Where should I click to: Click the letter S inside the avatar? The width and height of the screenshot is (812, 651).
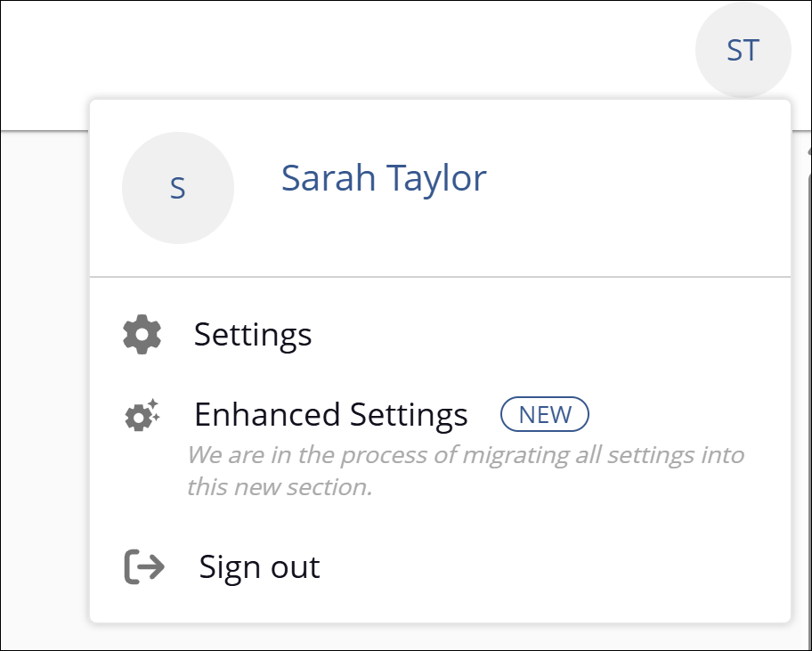pyautogui.click(x=178, y=189)
